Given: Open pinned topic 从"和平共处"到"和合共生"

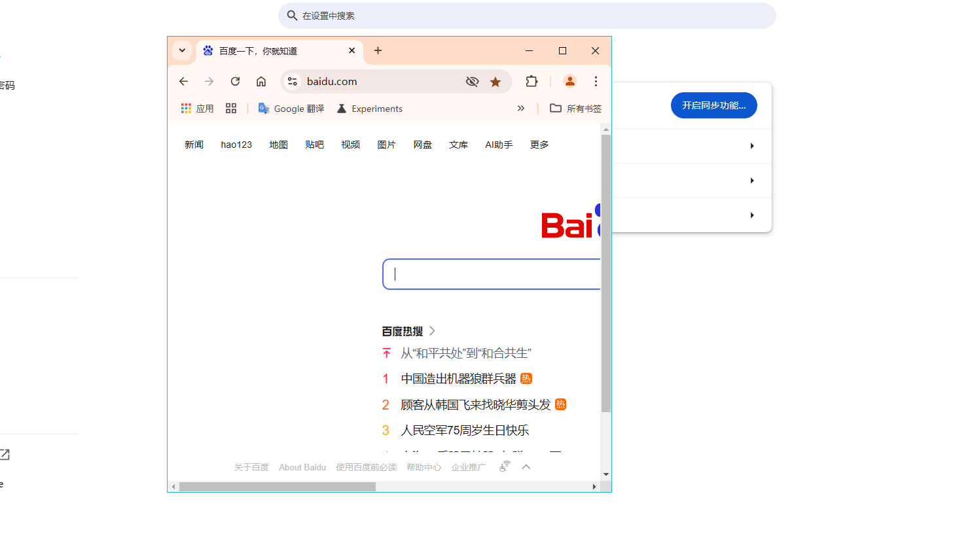Looking at the screenshot, I should [466, 353].
